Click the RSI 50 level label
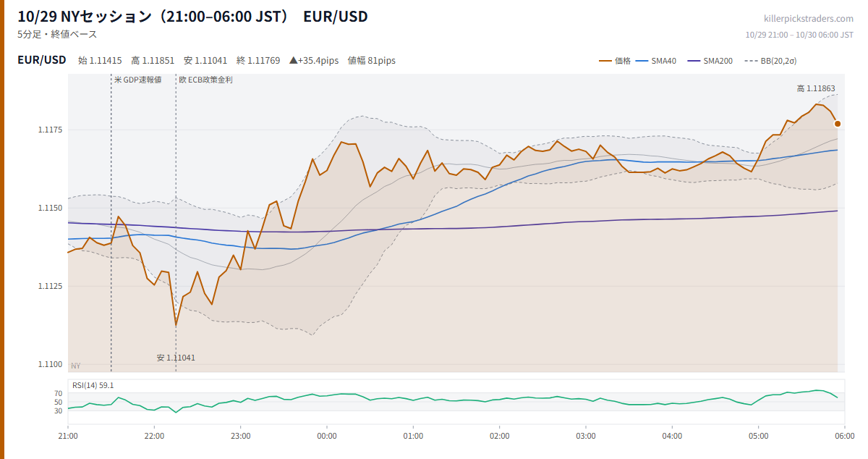This screenshot has height=459, width=868. [x=59, y=403]
